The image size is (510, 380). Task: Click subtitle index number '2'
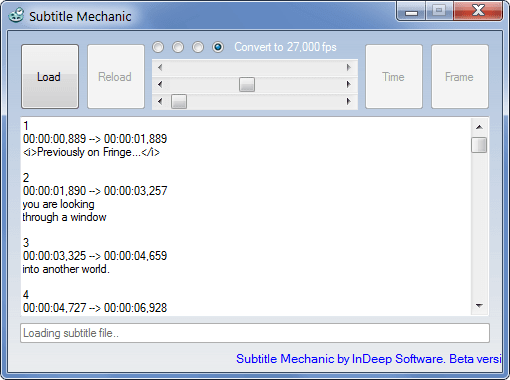point(26,178)
